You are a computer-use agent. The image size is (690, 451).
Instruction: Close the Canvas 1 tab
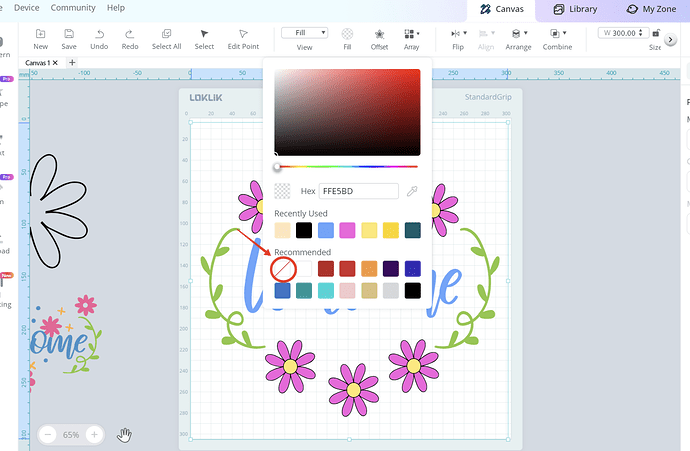pos(55,63)
